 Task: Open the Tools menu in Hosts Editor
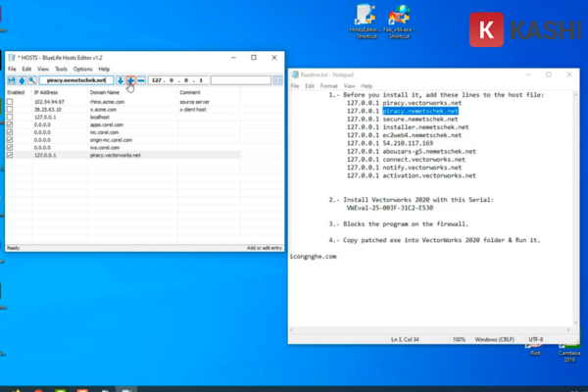point(61,69)
